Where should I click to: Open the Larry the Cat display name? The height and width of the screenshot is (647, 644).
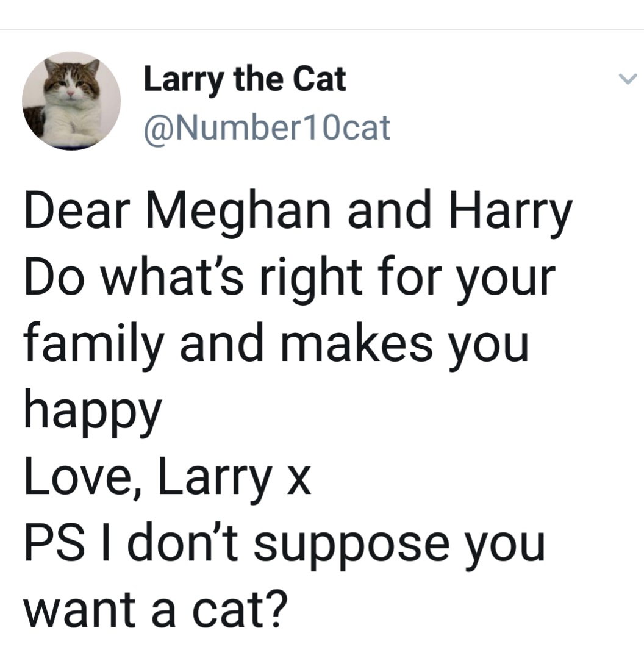point(245,80)
